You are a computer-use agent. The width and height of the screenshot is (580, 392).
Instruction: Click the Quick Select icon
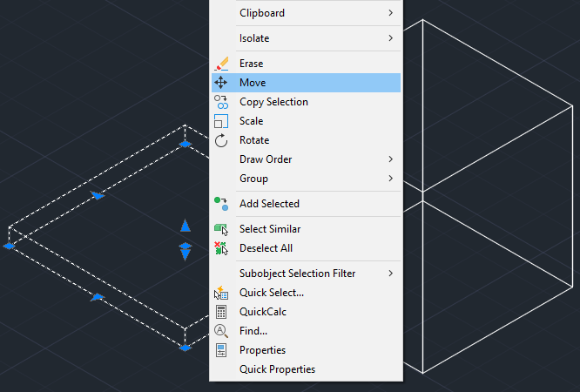point(221,293)
